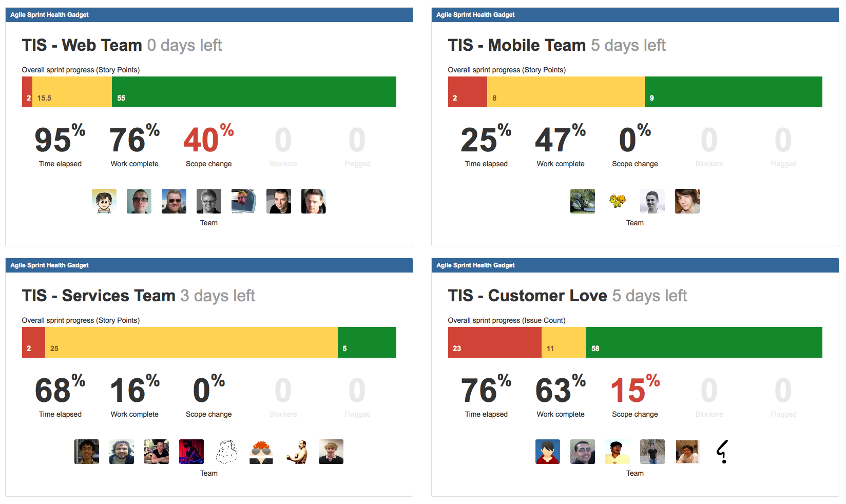Click the brown-haired young man avatar in Mobile Team
This screenshot has width=846, height=504.
click(x=687, y=201)
